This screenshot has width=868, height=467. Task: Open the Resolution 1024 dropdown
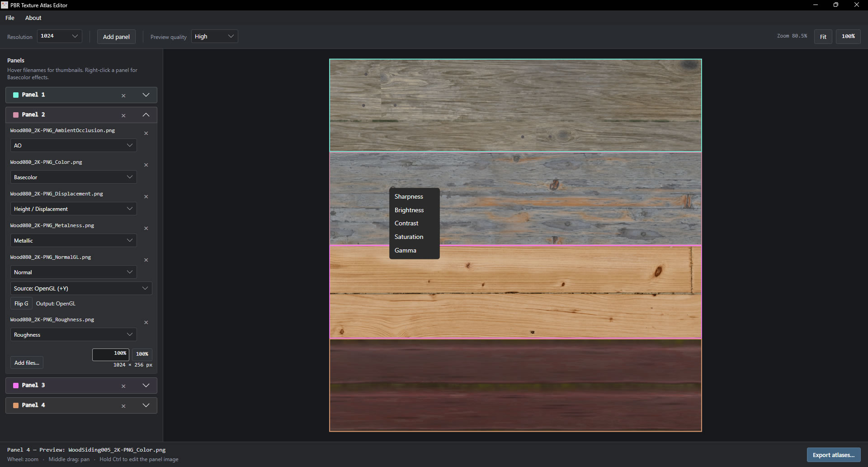coord(60,36)
